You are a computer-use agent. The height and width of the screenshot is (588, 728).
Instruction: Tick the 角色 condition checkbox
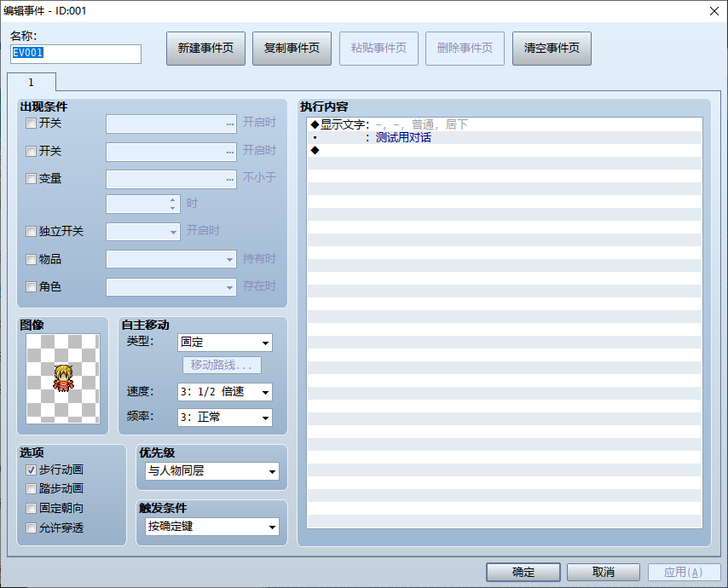click(31, 287)
